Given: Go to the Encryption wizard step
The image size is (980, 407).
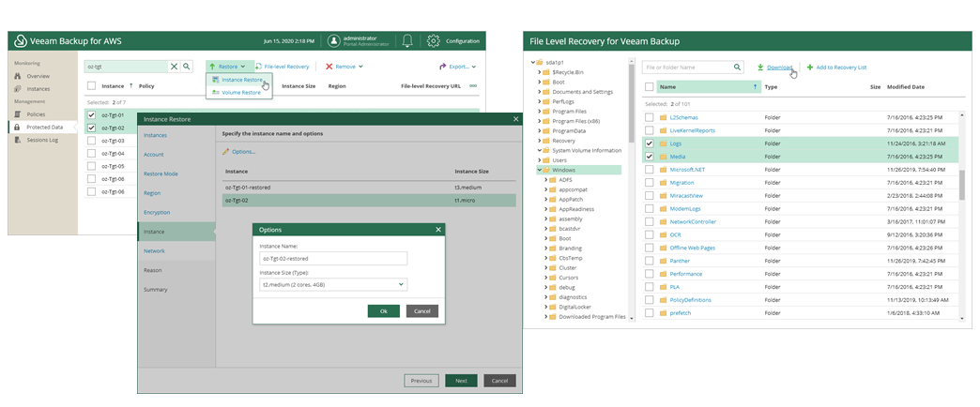Looking at the screenshot, I should [156, 212].
